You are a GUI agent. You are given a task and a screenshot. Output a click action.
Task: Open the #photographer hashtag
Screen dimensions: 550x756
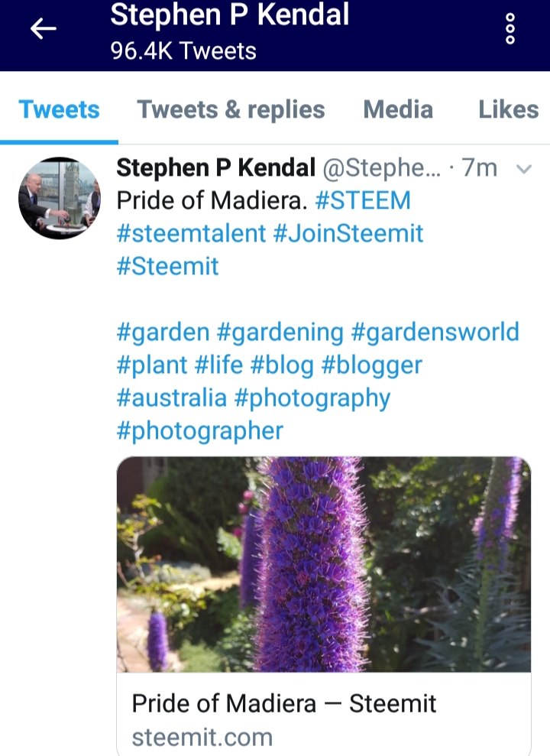click(x=200, y=432)
